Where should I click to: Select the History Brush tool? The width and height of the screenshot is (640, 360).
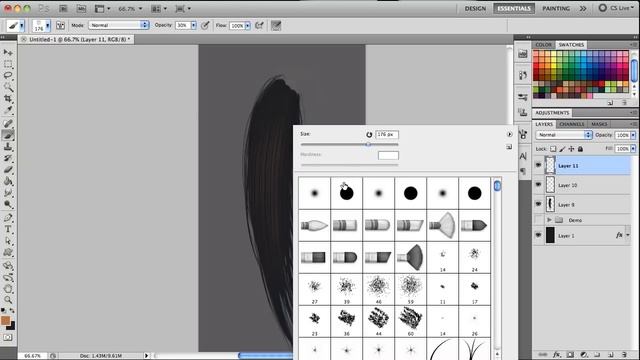[x=8, y=158]
